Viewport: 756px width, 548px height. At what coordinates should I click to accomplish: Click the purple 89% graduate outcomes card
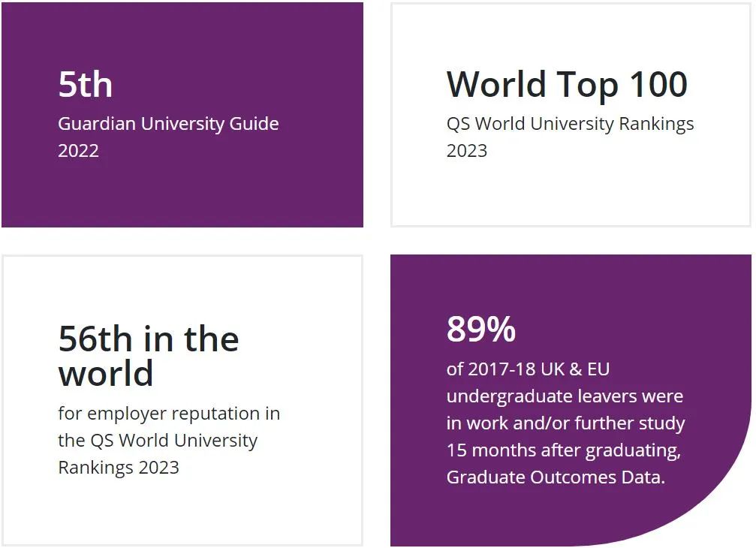coord(571,401)
